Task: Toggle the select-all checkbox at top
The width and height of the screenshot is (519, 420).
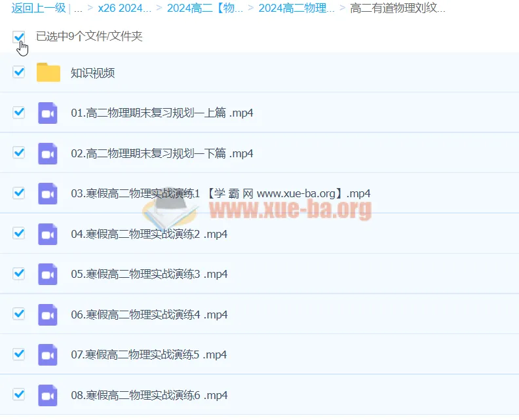Action: (19, 37)
